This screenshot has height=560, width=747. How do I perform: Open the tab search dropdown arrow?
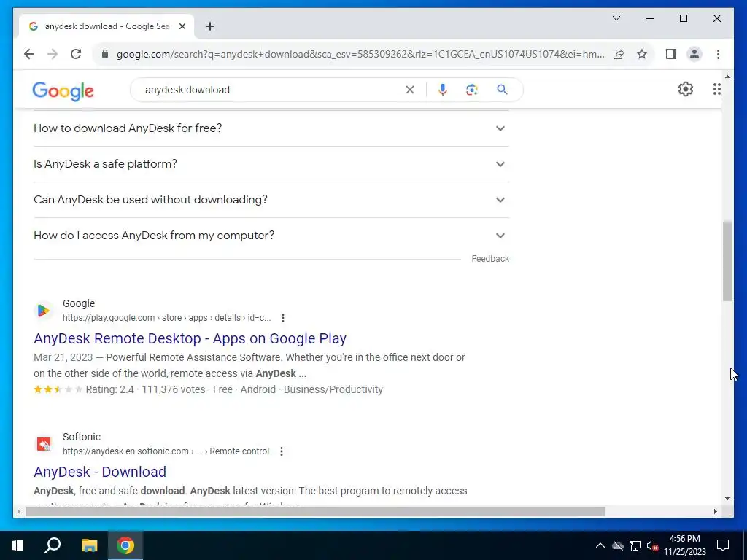(x=616, y=18)
